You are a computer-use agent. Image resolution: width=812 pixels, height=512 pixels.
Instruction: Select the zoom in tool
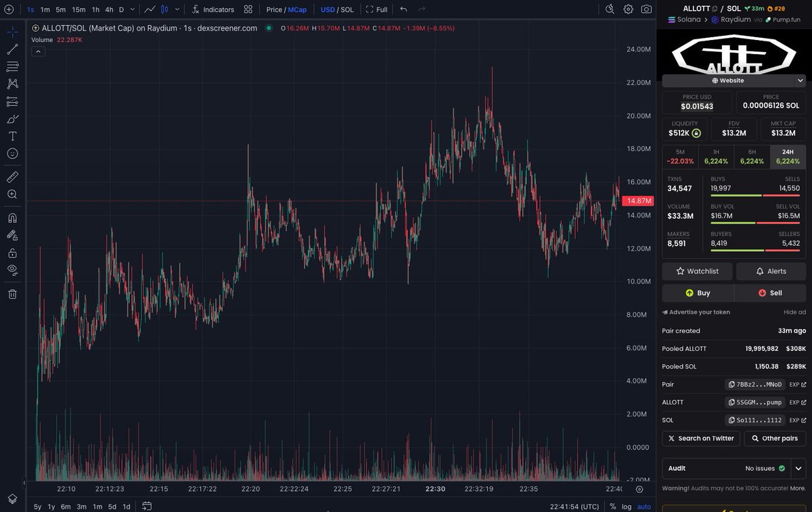[12, 194]
